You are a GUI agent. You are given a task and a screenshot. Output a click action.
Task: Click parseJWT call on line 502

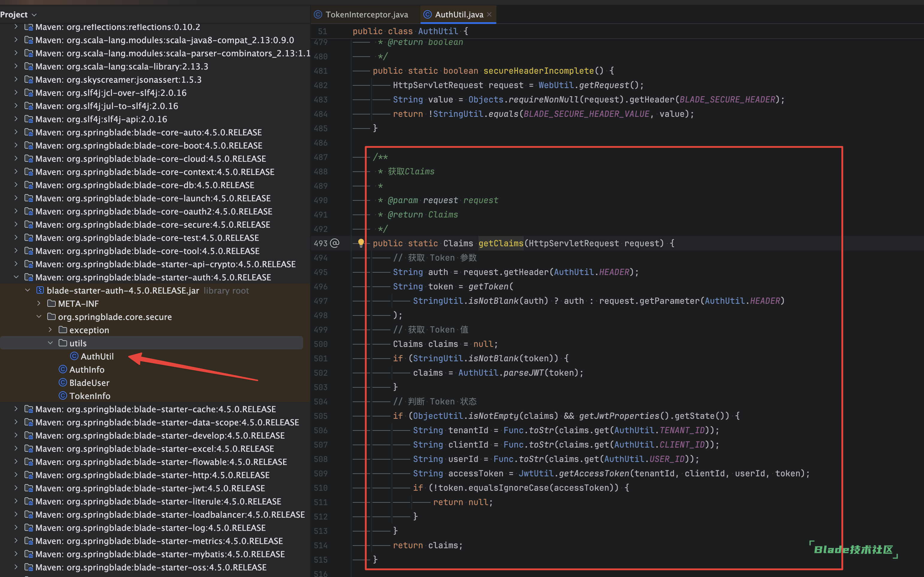click(523, 372)
